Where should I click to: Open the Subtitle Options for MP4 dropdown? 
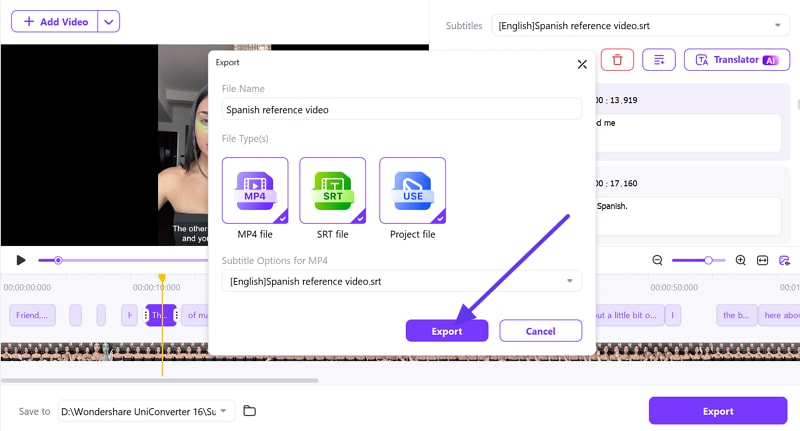point(402,281)
